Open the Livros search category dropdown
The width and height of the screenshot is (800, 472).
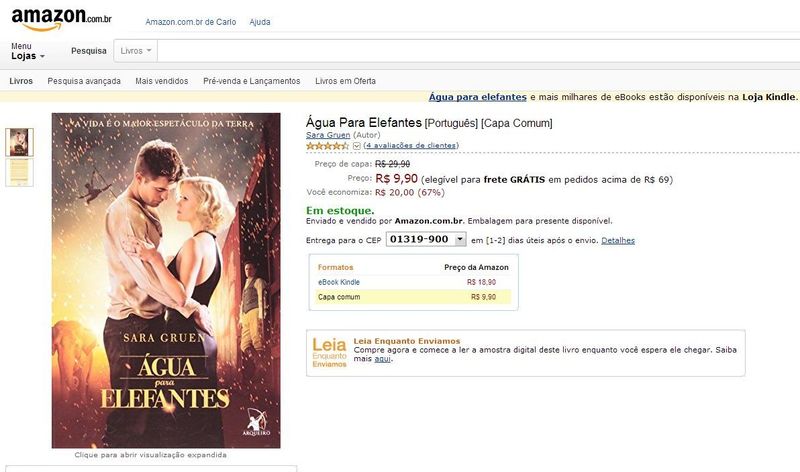point(136,51)
